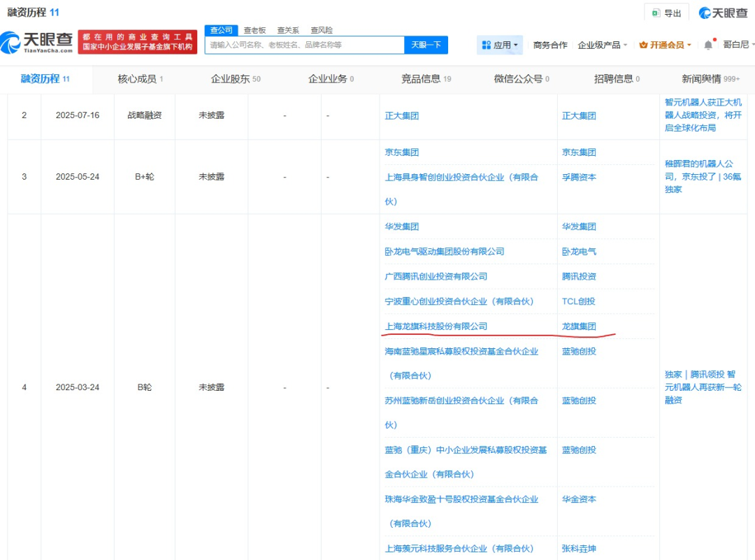Click the 天眼一下 search button
This screenshot has width=755, height=560.
[x=426, y=45]
